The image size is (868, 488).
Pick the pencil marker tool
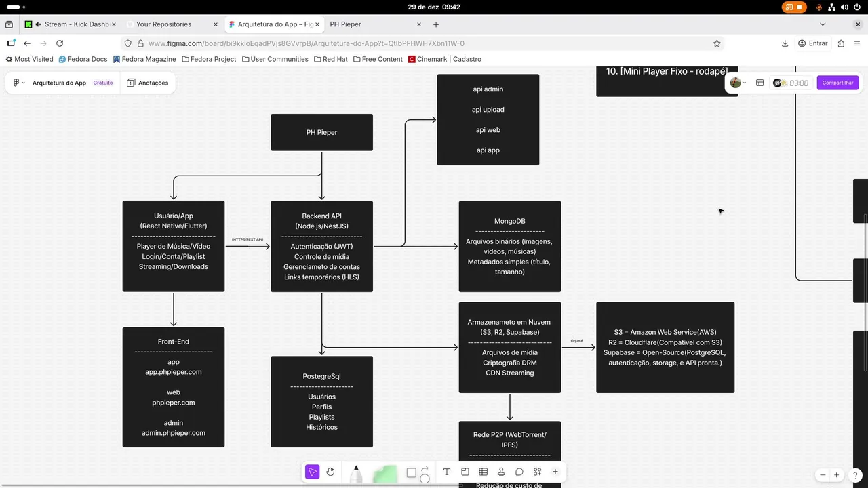(356, 474)
